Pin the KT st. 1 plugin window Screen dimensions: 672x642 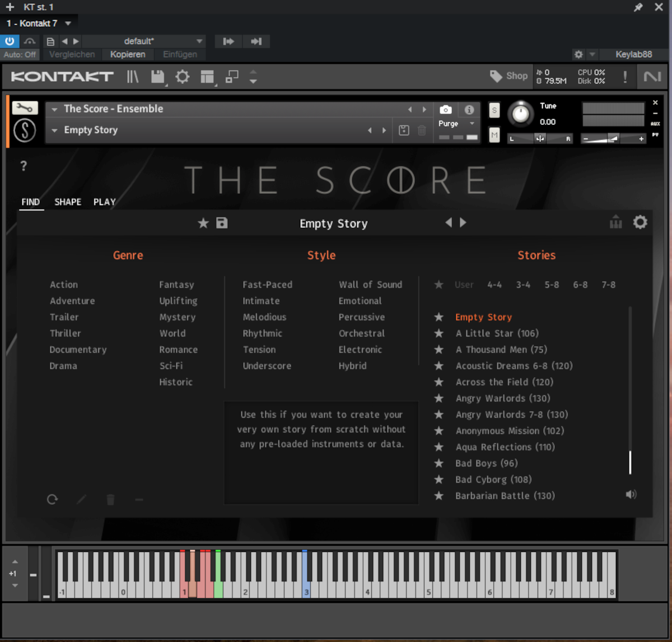point(638,7)
